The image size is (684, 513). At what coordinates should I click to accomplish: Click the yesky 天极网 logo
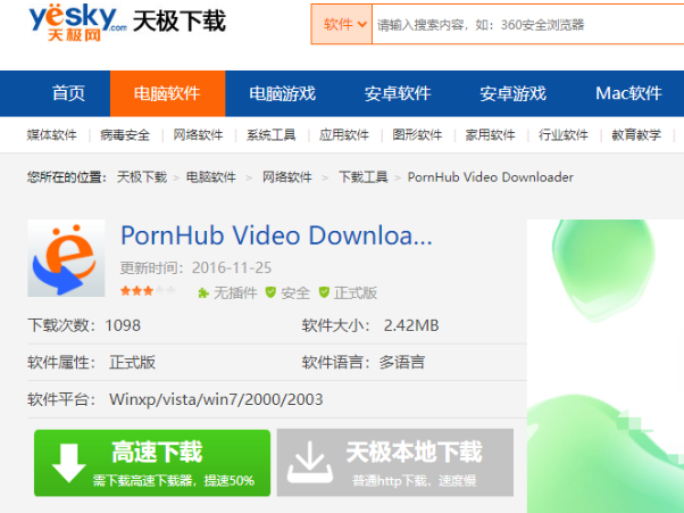pyautogui.click(x=79, y=23)
